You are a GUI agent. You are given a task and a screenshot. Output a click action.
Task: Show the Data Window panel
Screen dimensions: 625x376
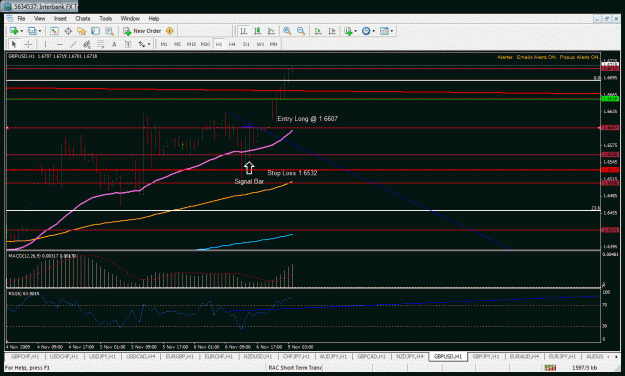(68, 31)
